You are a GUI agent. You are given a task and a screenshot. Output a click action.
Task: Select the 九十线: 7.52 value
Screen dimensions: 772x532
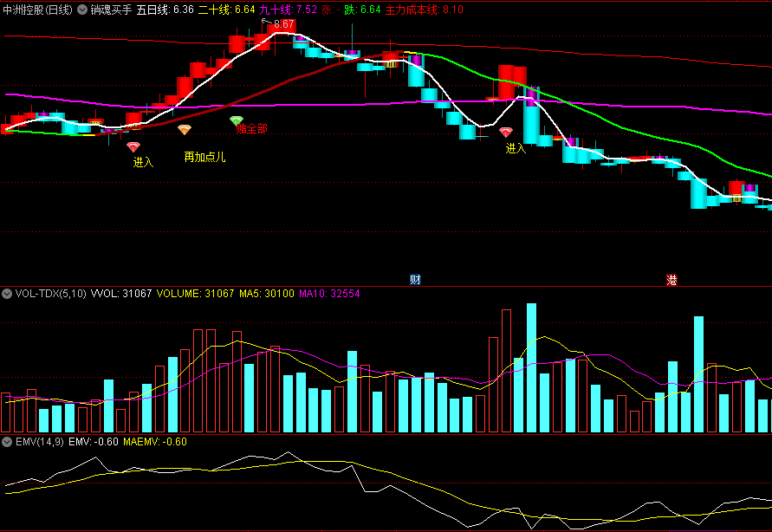click(x=288, y=10)
